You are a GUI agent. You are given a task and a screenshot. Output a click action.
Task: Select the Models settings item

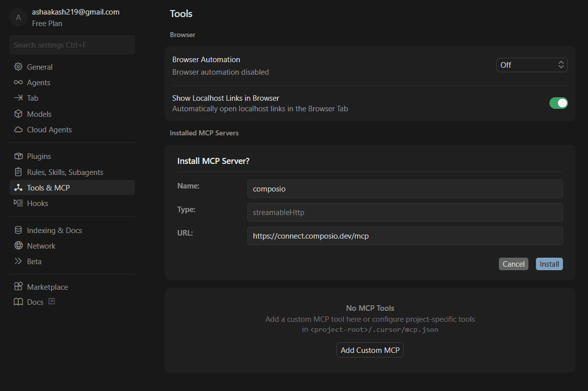tap(72, 114)
